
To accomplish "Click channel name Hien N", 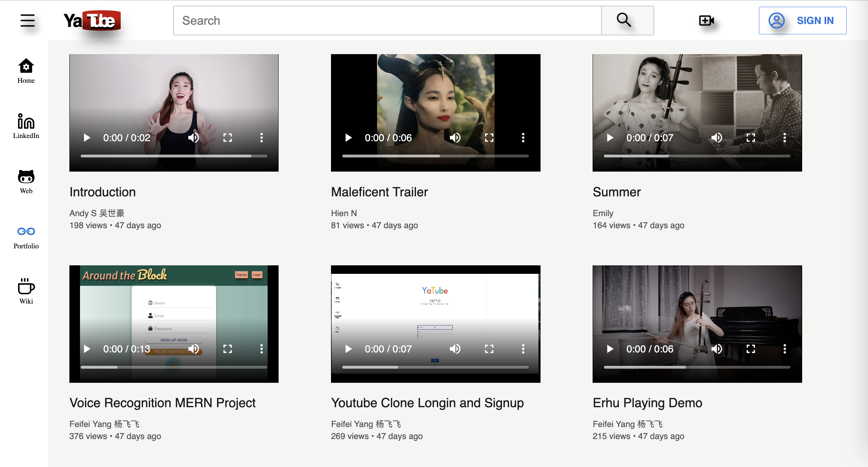I will [344, 213].
